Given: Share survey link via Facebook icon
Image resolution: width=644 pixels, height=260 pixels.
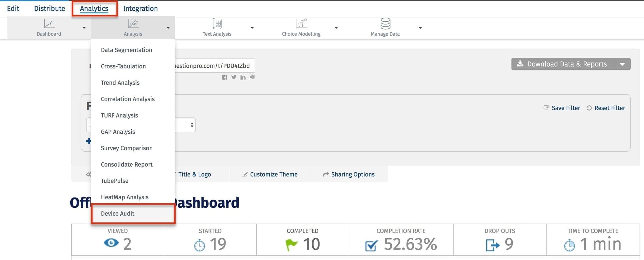Looking at the screenshot, I should pyautogui.click(x=225, y=77).
